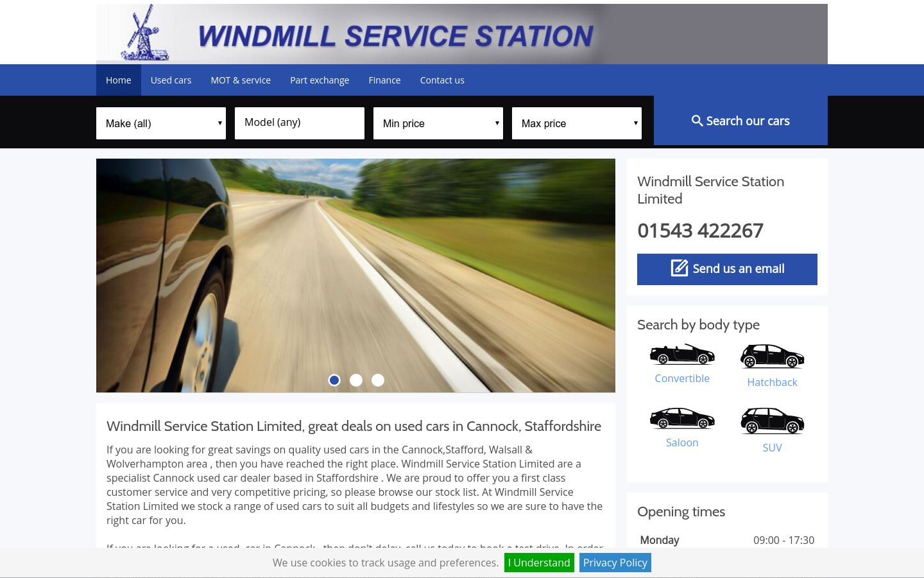Click the blurred road carousel image

tap(355, 276)
